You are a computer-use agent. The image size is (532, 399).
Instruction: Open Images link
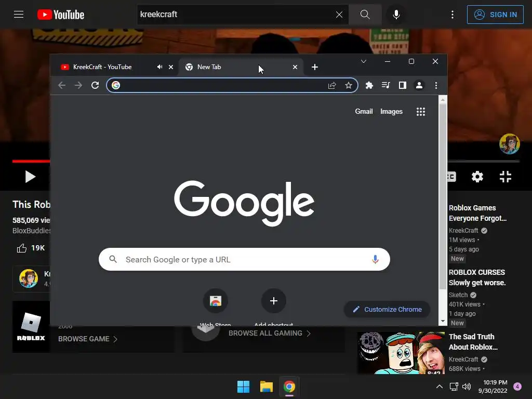pos(391,111)
